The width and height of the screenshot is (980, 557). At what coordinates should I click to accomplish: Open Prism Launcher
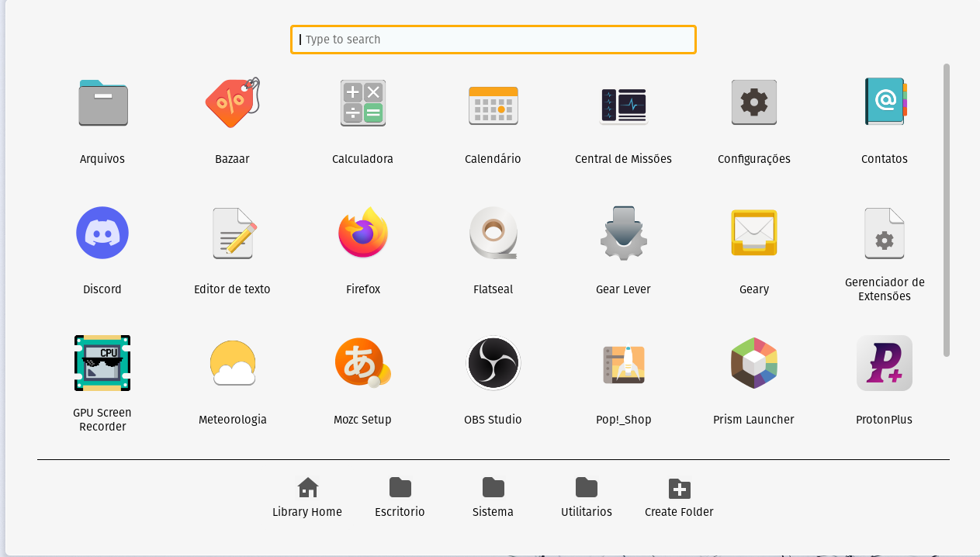pos(753,364)
